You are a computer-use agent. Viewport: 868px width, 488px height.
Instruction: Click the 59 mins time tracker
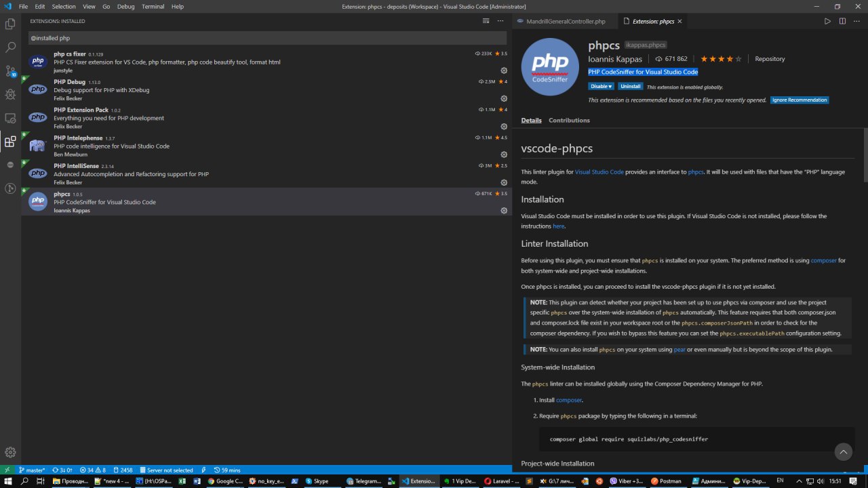227,470
